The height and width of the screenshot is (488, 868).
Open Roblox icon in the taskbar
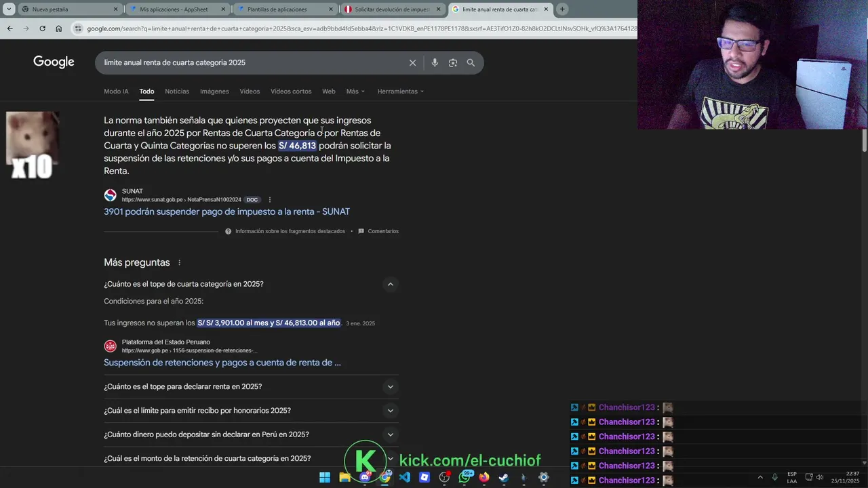pyautogui.click(x=425, y=477)
